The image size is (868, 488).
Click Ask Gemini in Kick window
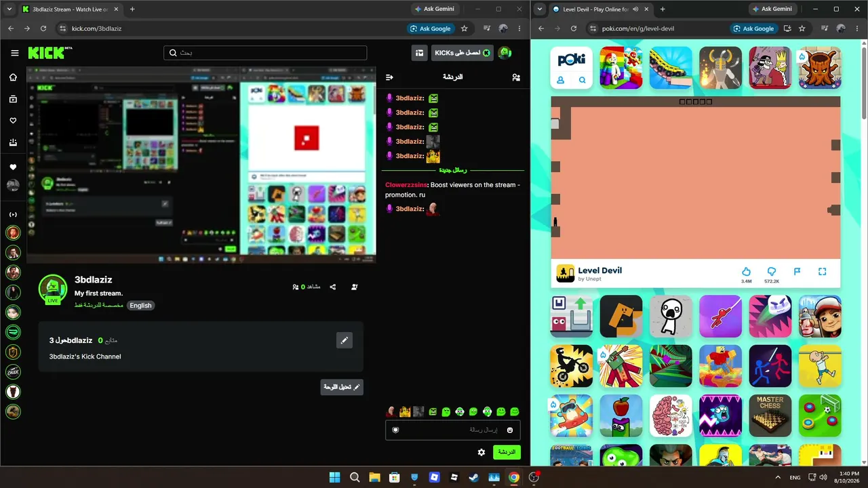[x=435, y=9]
